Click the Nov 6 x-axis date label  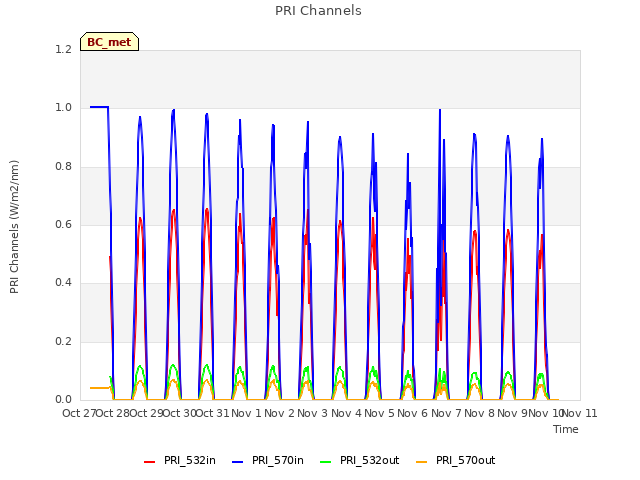click(x=413, y=413)
